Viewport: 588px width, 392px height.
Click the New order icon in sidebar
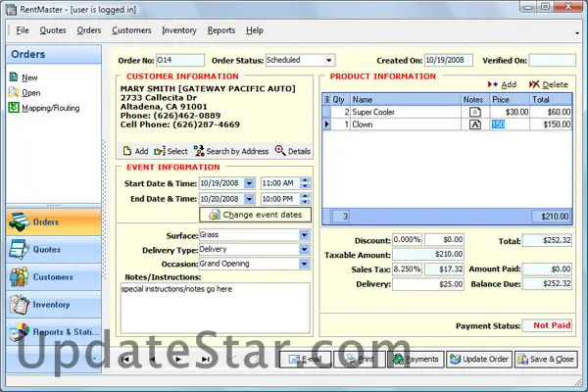(13, 77)
